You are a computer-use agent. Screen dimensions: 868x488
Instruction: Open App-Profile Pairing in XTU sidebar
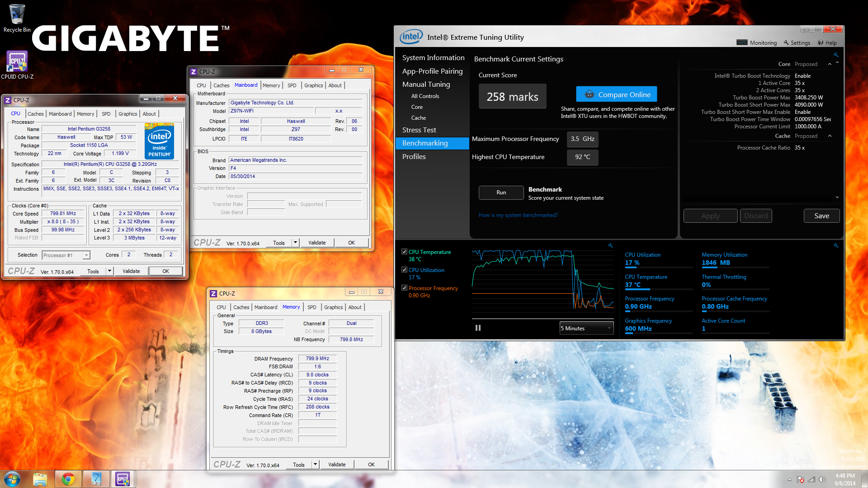coord(432,71)
